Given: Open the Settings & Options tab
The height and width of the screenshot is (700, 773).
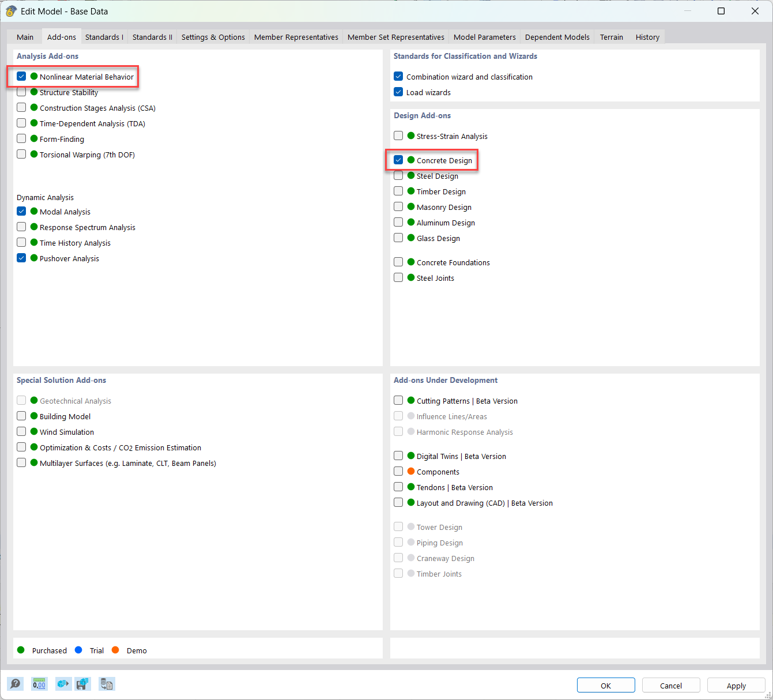Looking at the screenshot, I should pos(213,37).
